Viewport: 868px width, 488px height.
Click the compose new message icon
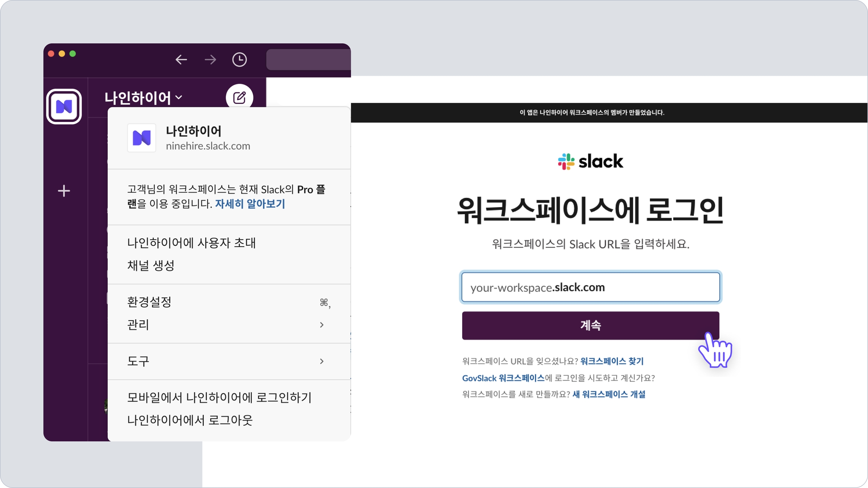[239, 98]
